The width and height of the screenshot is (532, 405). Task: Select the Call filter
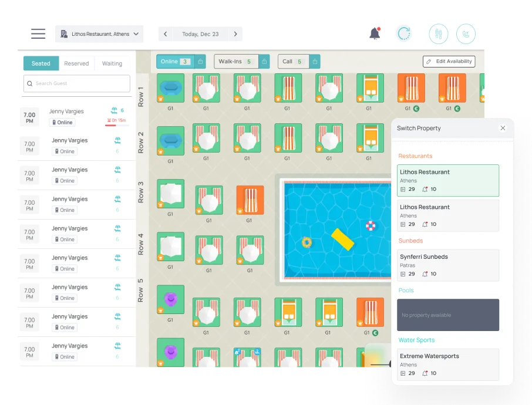coord(294,62)
